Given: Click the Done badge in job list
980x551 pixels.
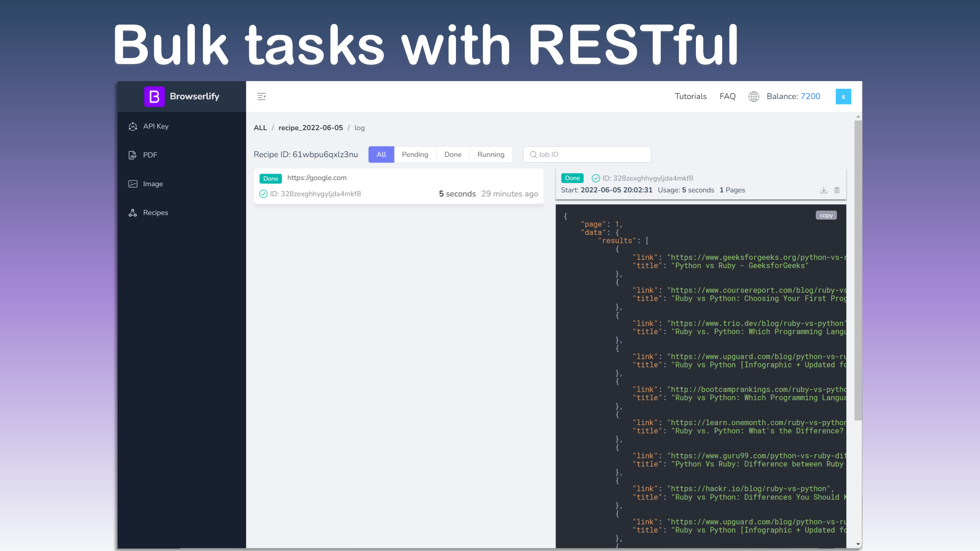Looking at the screenshot, I should [271, 178].
